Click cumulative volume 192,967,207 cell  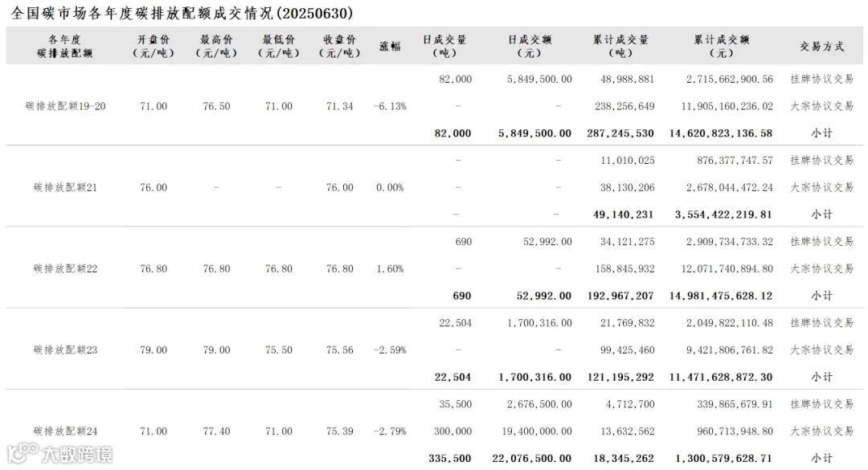point(620,296)
